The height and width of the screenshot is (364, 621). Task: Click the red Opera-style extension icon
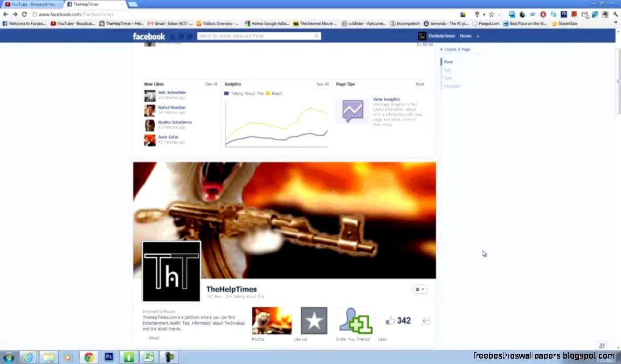543,14
